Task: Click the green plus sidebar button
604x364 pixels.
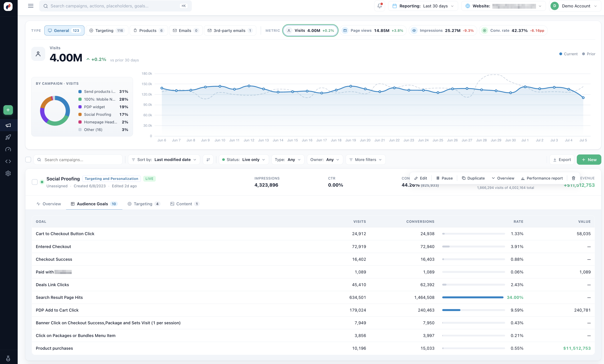Action: tap(8, 110)
